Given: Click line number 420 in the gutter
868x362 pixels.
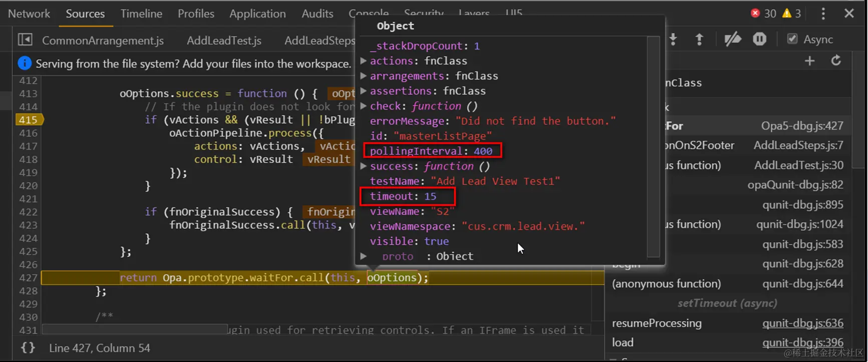Looking at the screenshot, I should click(x=28, y=186).
